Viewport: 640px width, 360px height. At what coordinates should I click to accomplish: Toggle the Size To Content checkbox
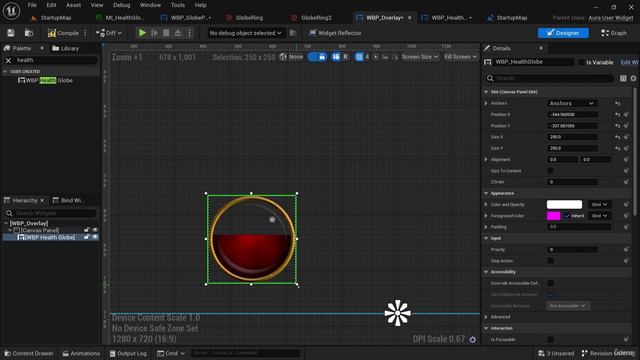(x=550, y=171)
